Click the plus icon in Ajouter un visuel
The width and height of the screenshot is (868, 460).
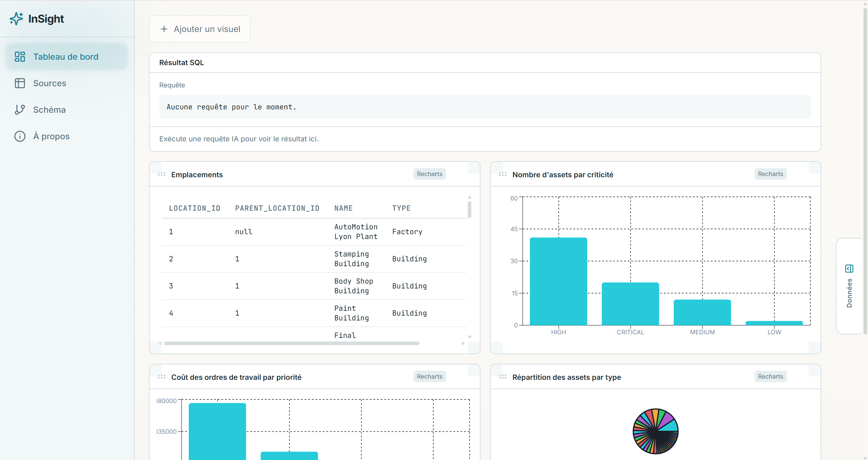pyautogui.click(x=164, y=29)
